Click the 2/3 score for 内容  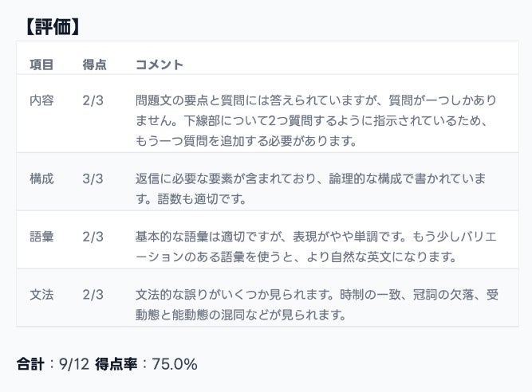point(93,100)
